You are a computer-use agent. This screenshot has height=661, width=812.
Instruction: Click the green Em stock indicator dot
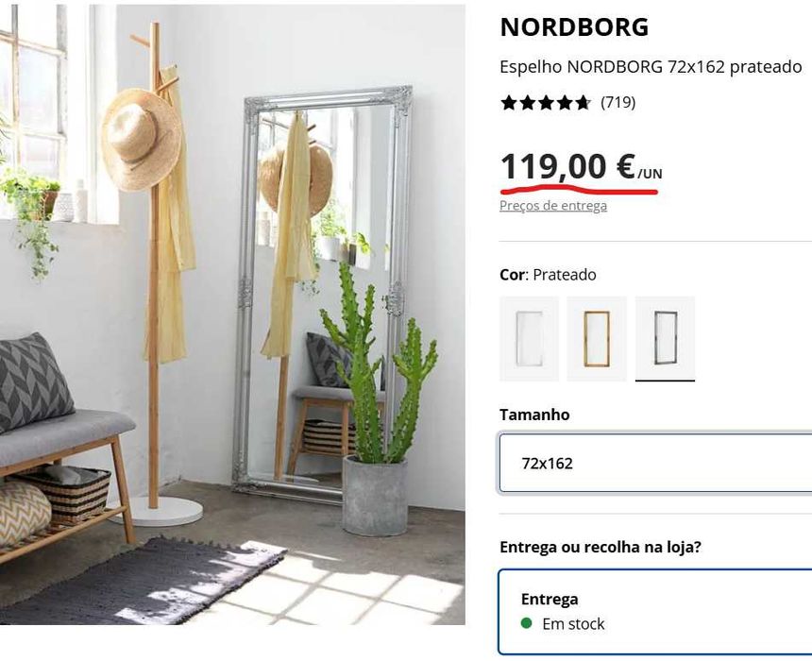click(x=526, y=623)
